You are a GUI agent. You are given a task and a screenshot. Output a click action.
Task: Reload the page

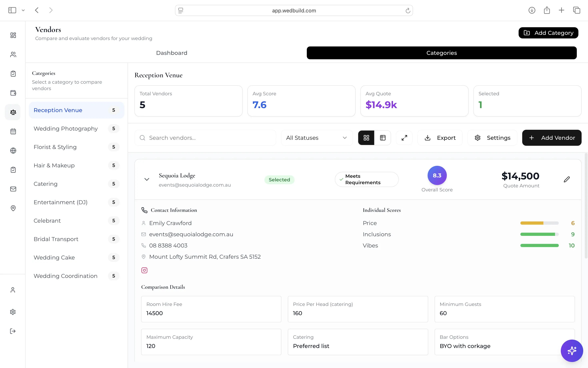(408, 10)
